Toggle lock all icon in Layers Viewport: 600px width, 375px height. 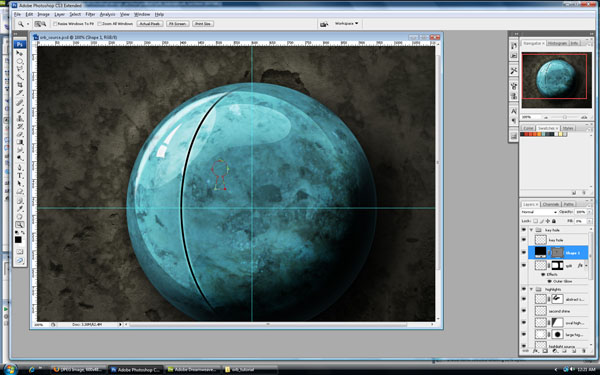pyautogui.click(x=554, y=221)
